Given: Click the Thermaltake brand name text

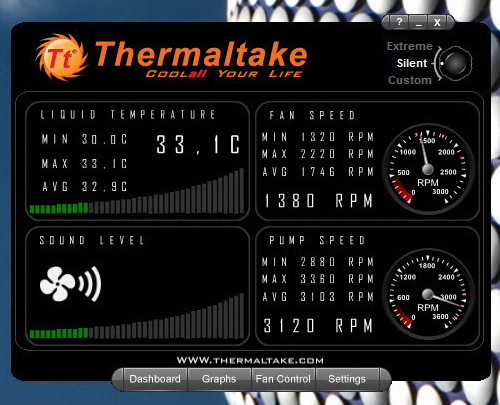Looking at the screenshot, I should 201,54.
